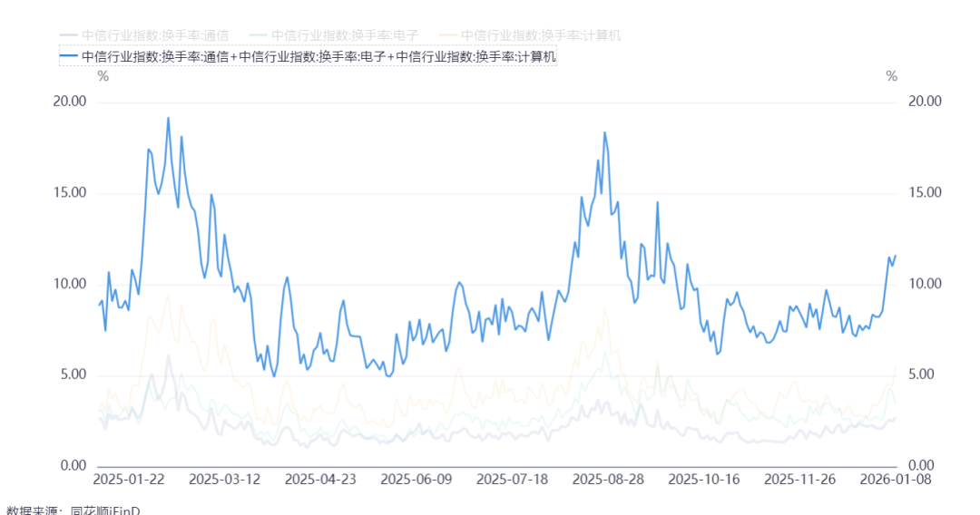Screen dimensions: 980x515
Task: Click the x-axis label 2026-01-08
Action: [896, 480]
